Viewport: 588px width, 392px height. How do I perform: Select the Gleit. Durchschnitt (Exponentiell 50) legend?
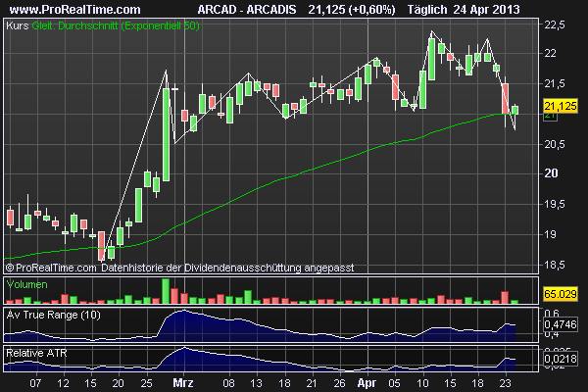116,25
